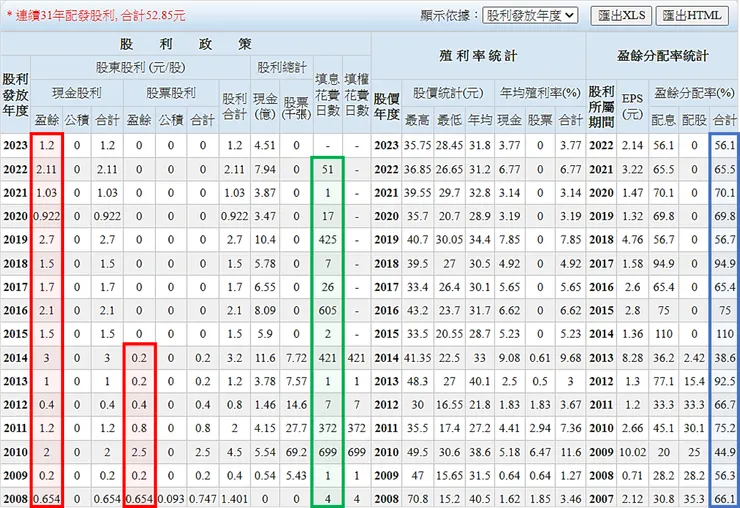
Task: Click the 4.76 EPS value for 2018
Action: point(632,239)
